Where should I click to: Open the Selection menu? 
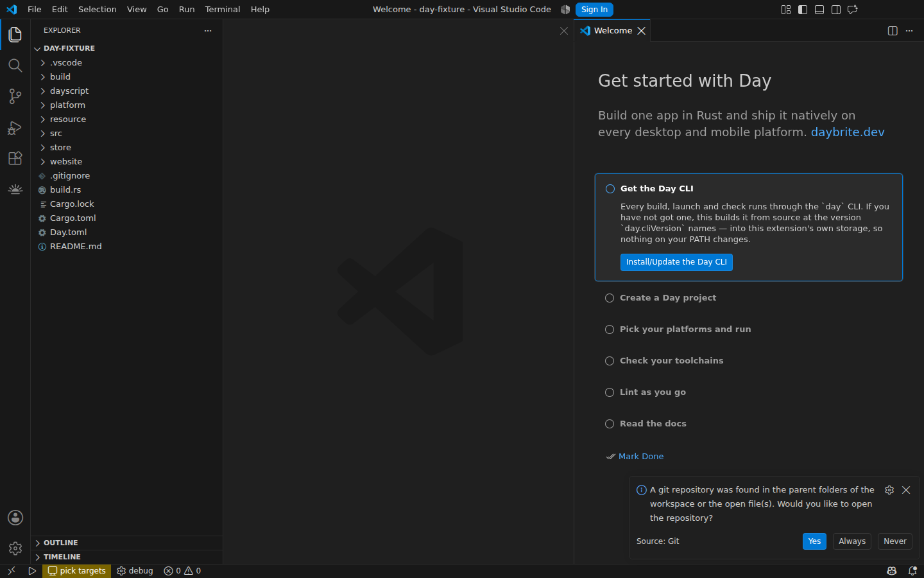tap(98, 10)
